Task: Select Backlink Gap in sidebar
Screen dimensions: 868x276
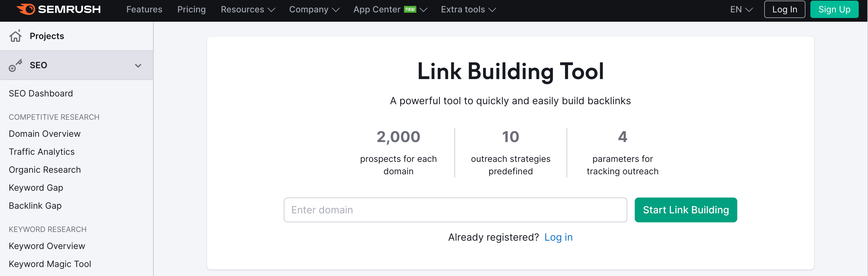Action: click(35, 206)
